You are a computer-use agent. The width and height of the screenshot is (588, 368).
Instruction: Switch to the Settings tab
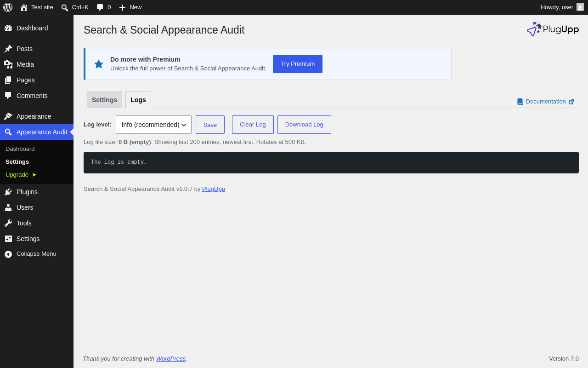pyautogui.click(x=104, y=100)
